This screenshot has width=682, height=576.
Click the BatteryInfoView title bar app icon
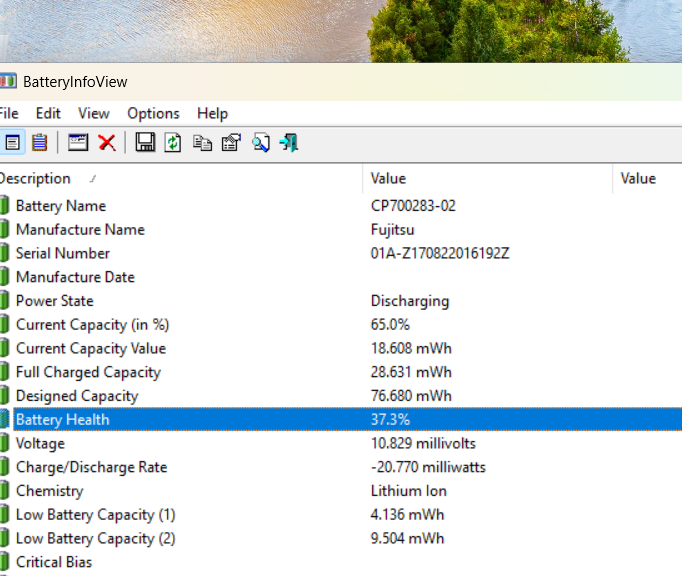7,81
